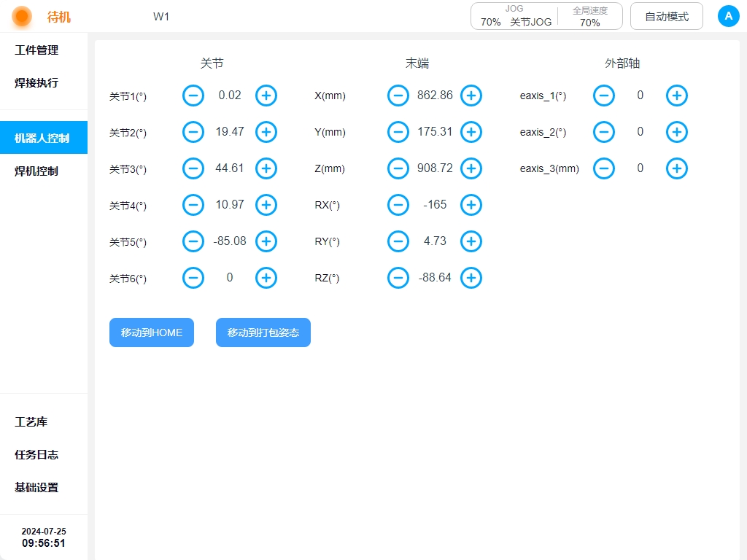Open the JOG 全局速度 settings panel
This screenshot has height=560, width=747.
pos(546,16)
